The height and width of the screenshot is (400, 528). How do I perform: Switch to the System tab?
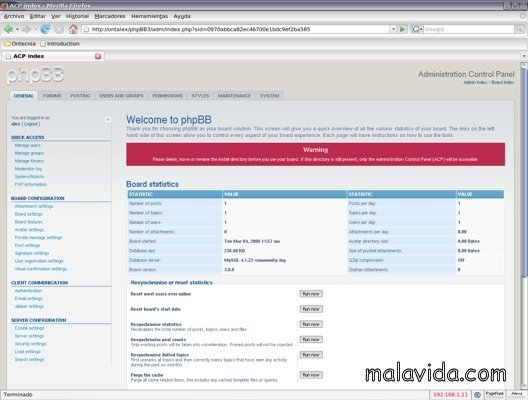(269, 96)
